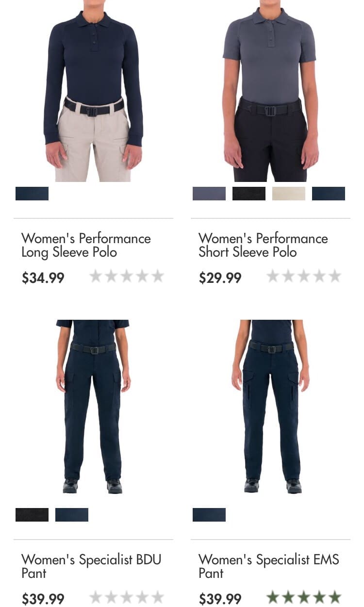Pick navy swatch for Specialist BDU Pant
This screenshot has width=364, height=607.
point(72,515)
